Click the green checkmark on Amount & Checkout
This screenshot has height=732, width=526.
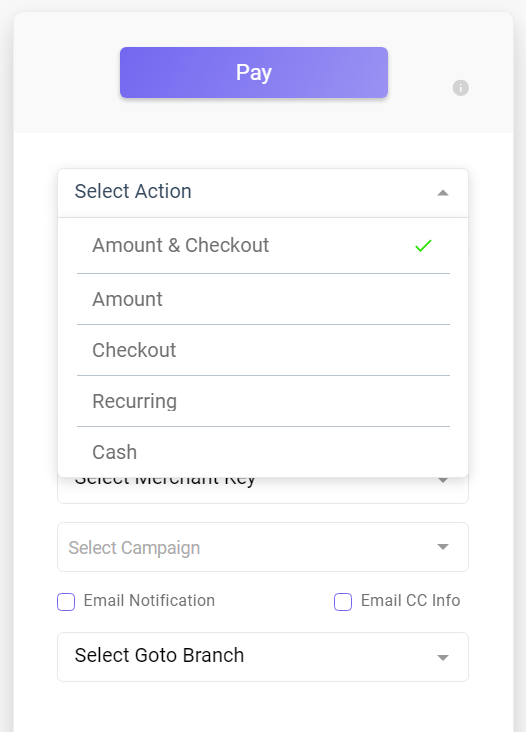[423, 246]
